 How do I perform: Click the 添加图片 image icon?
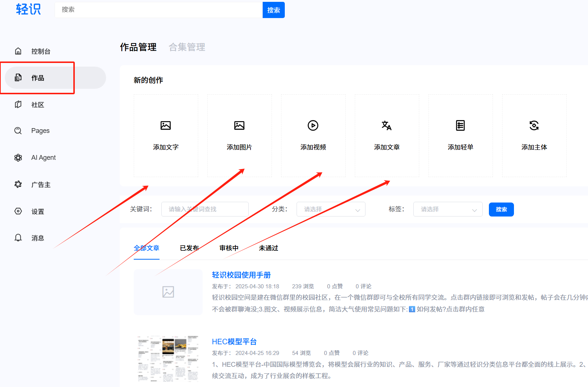tap(239, 126)
